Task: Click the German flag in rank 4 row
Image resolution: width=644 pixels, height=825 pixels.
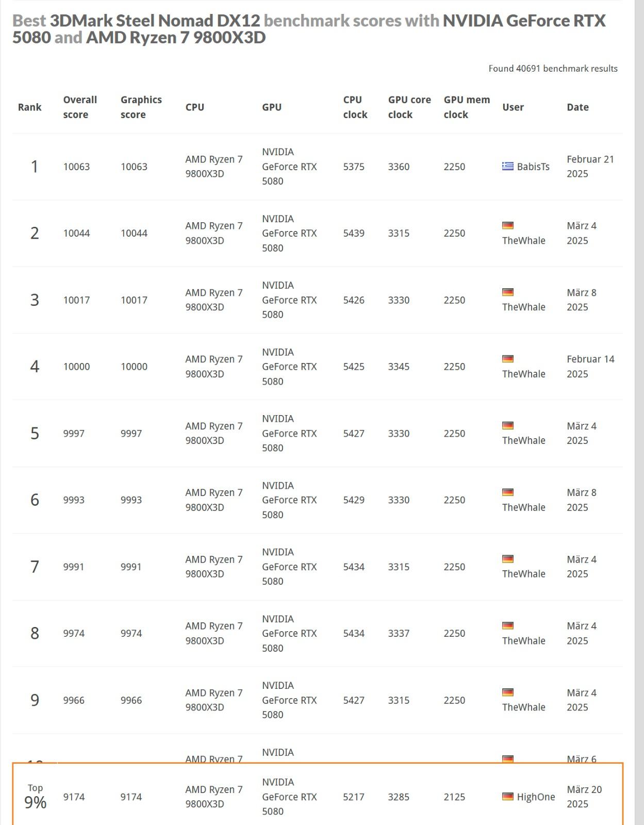Action: [507, 359]
